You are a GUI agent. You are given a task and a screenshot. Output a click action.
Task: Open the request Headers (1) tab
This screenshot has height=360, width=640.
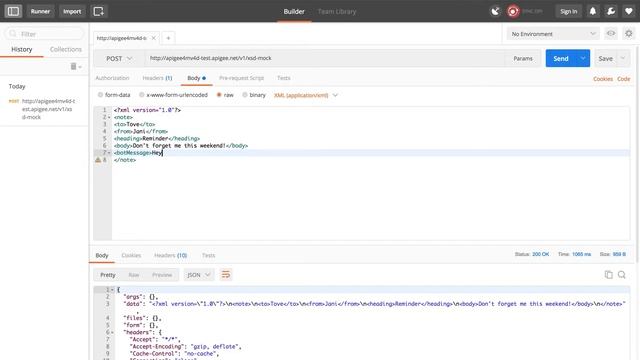[x=157, y=78]
